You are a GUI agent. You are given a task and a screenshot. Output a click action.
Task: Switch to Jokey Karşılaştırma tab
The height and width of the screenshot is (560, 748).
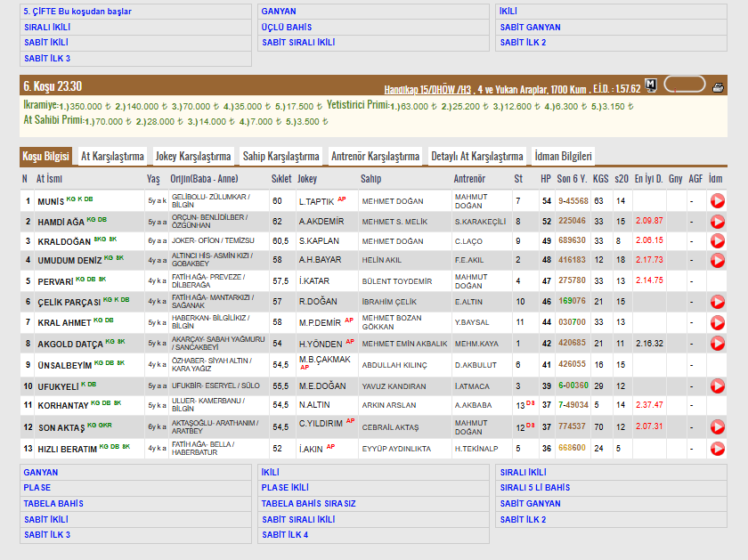coord(193,156)
